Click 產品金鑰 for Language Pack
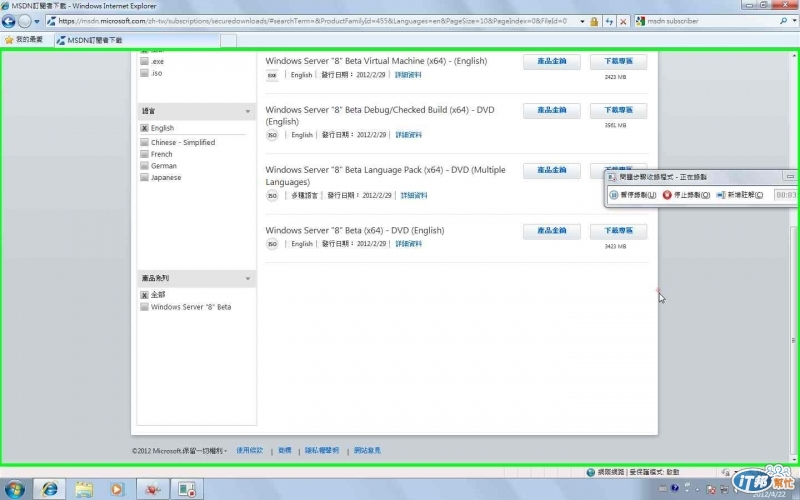Image resolution: width=800 pixels, height=500 pixels. 552,170
